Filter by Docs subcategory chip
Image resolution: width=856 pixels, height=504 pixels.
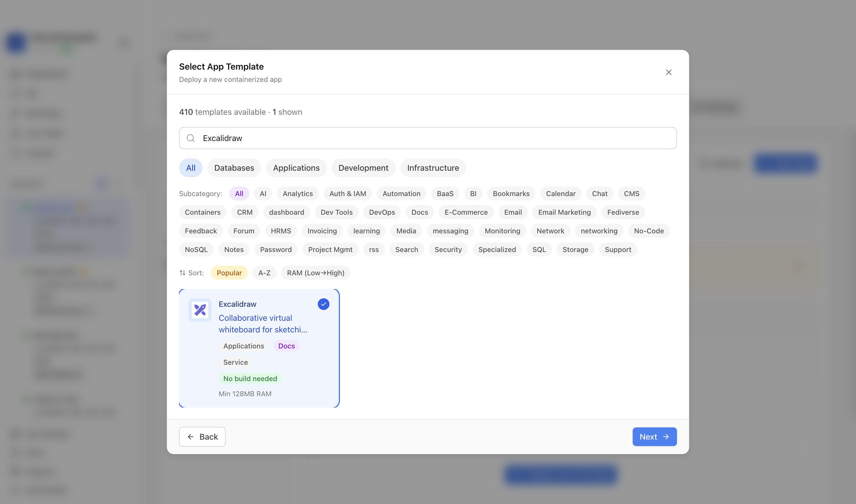pyautogui.click(x=420, y=212)
